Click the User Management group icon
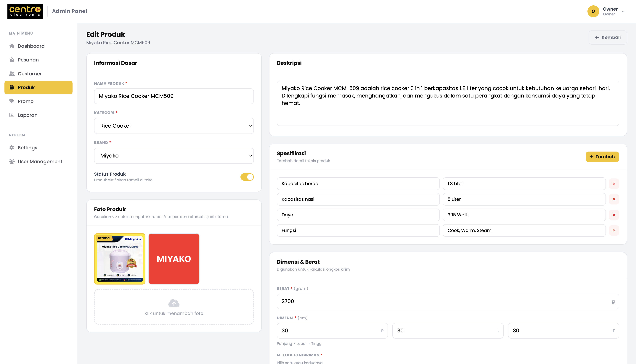 click(x=12, y=162)
